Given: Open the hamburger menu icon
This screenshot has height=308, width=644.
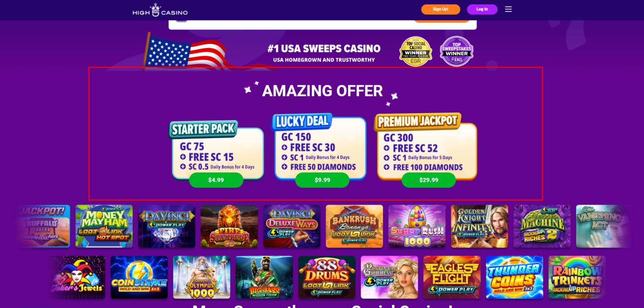Looking at the screenshot, I should point(508,9).
